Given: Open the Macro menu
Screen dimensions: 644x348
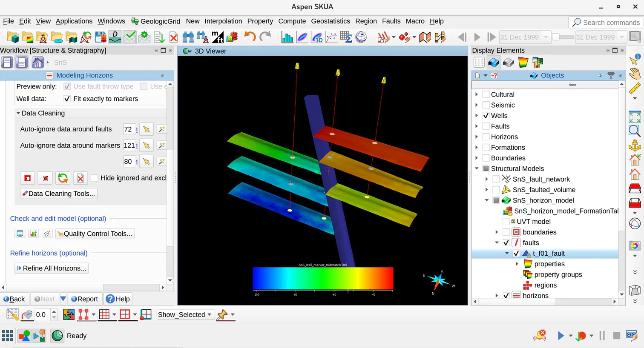Looking at the screenshot, I should pos(415,21).
